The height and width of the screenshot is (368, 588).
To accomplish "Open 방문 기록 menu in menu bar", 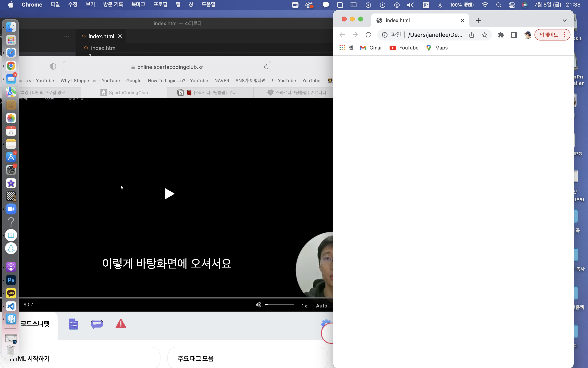I will click(113, 5).
